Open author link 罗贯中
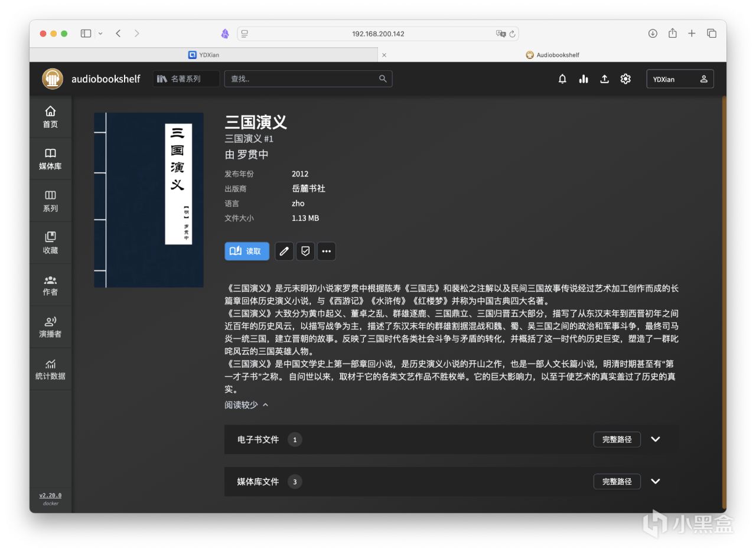The image size is (756, 552). pyautogui.click(x=253, y=155)
